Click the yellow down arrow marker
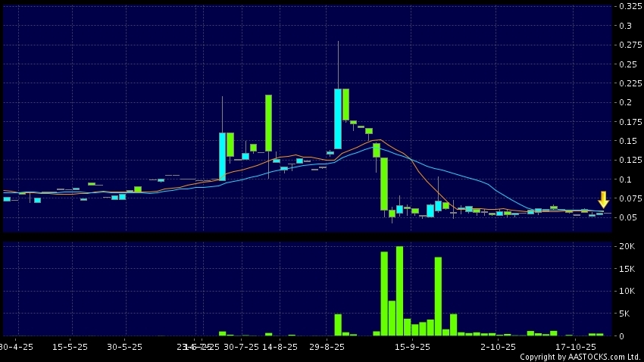The image size is (644, 362). (603, 200)
